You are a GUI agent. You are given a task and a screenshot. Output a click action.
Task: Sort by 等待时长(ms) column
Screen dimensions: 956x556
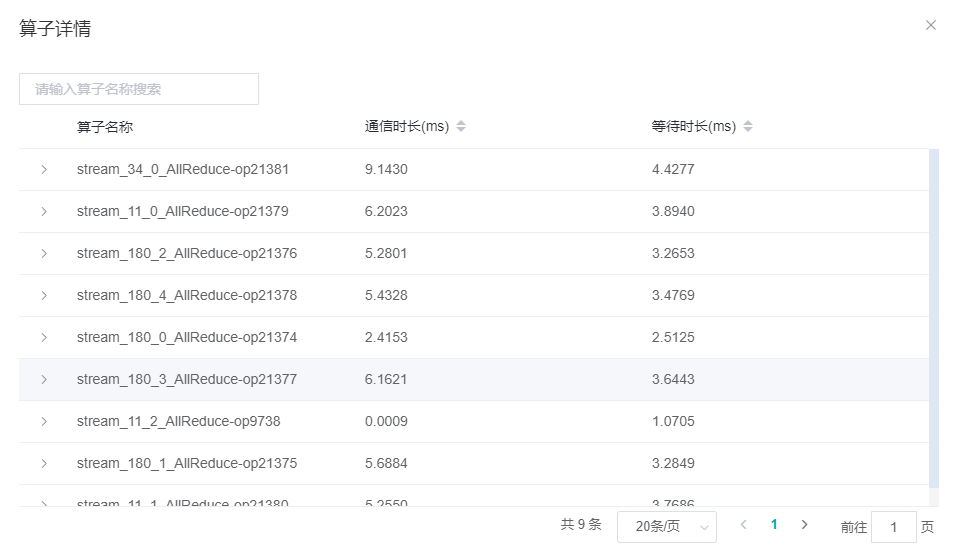click(x=748, y=127)
